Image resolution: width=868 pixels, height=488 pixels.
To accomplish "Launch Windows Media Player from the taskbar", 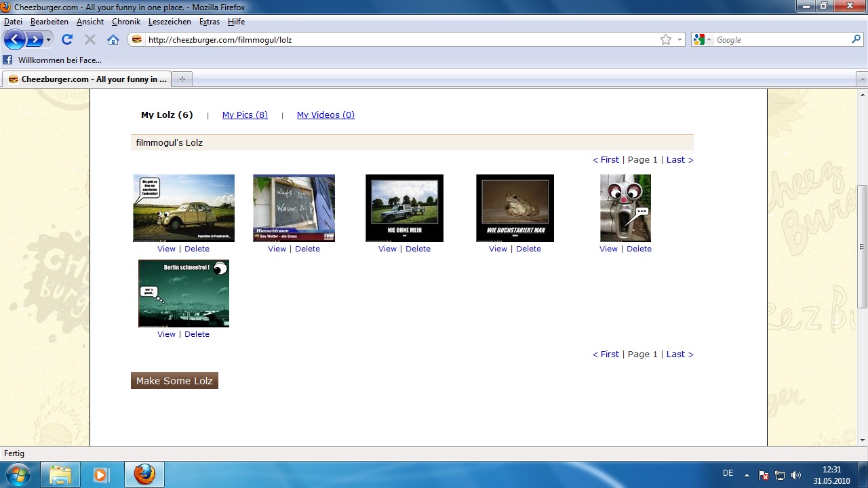I will [100, 474].
